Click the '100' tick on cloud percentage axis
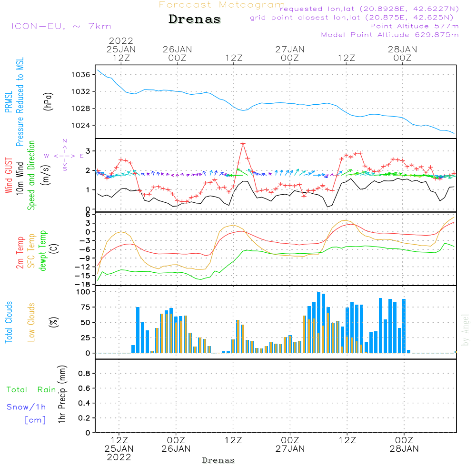This screenshot has height=476, width=476. click(x=83, y=292)
